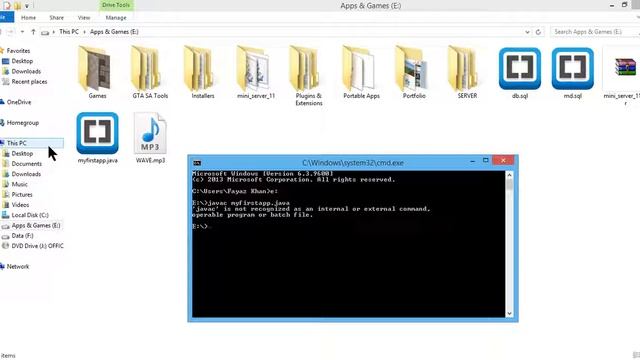
Task: Select Desktop under Favorites
Action: (x=22, y=61)
